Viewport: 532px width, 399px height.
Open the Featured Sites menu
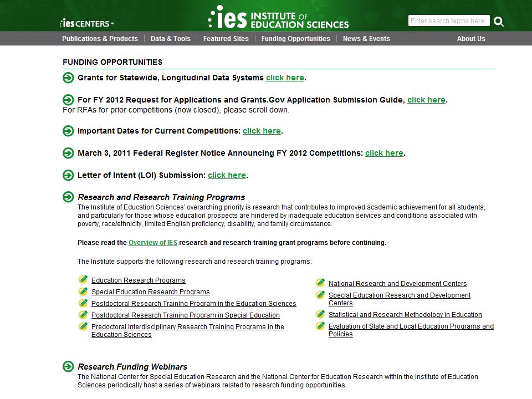click(226, 39)
